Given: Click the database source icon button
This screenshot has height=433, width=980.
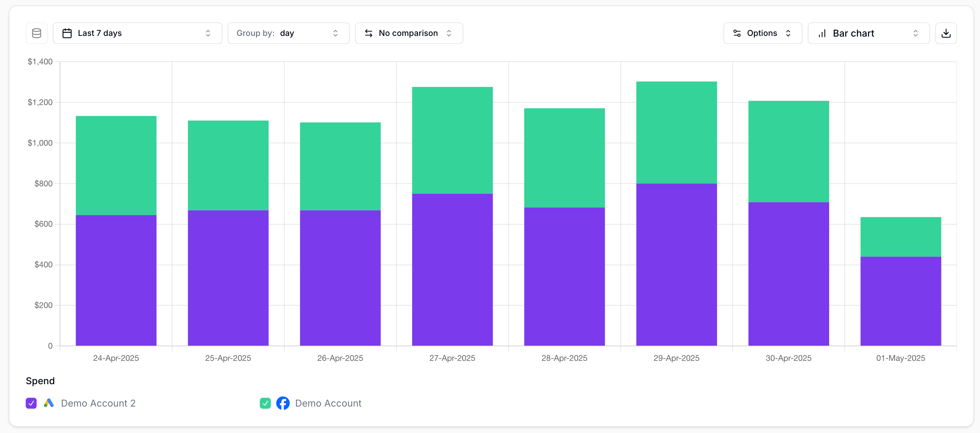Looking at the screenshot, I should (37, 33).
